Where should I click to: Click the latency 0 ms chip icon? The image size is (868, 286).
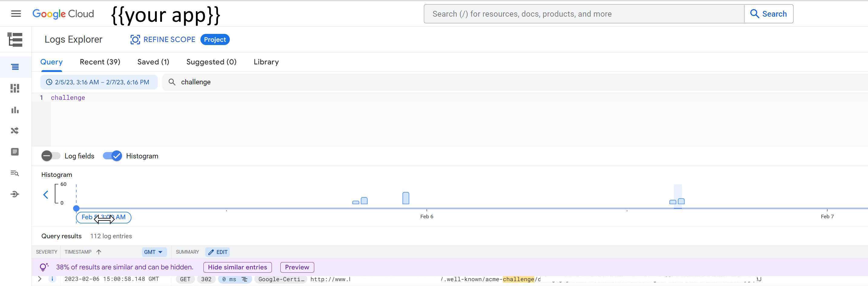click(245, 279)
